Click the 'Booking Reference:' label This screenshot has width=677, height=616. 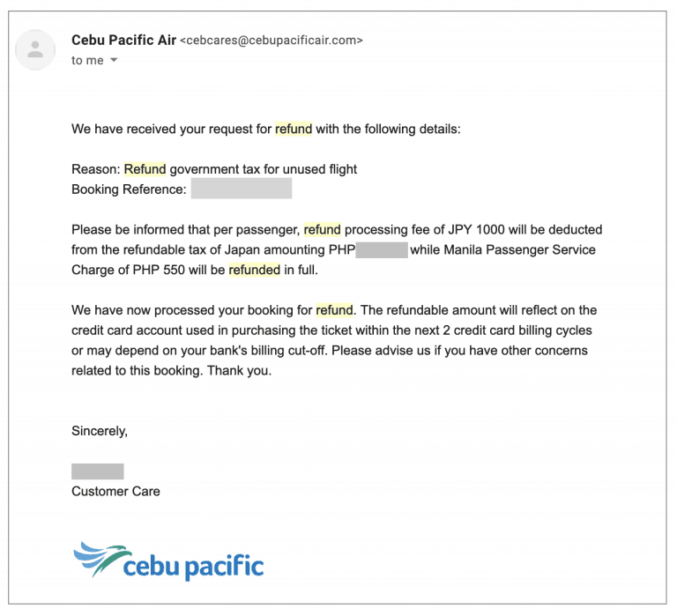(129, 189)
